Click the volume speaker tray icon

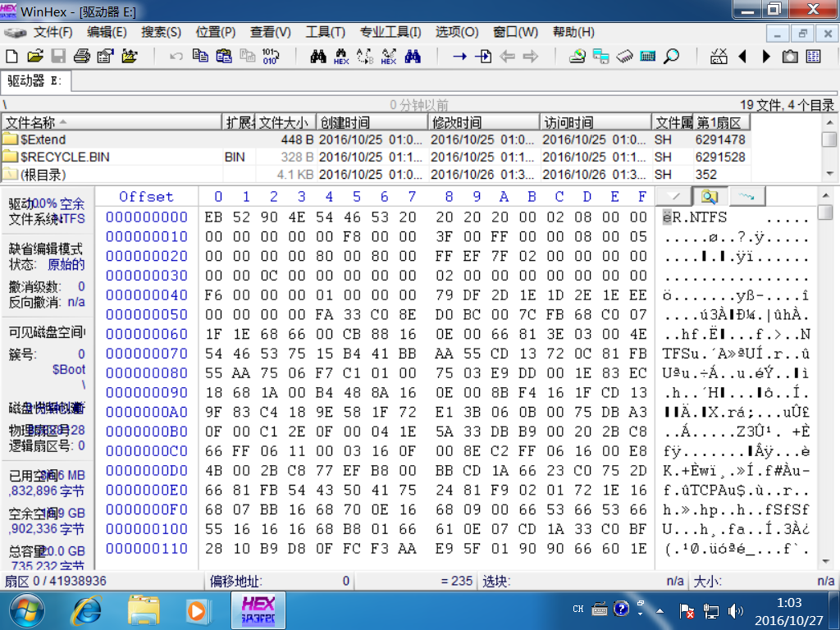click(736, 610)
